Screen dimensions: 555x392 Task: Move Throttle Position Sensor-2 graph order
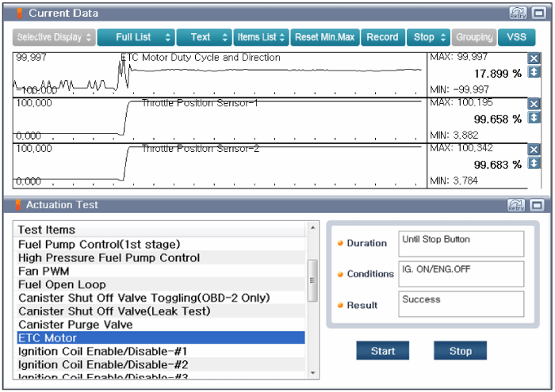(534, 163)
